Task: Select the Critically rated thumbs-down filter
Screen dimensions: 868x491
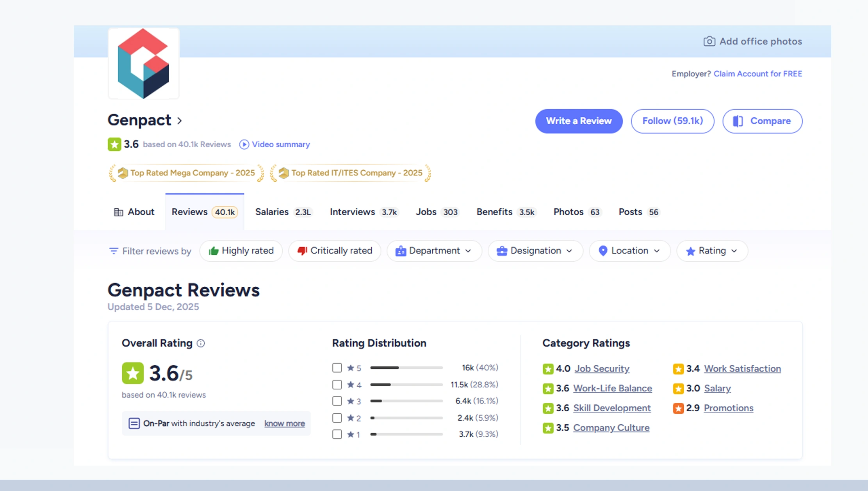Action: click(334, 251)
